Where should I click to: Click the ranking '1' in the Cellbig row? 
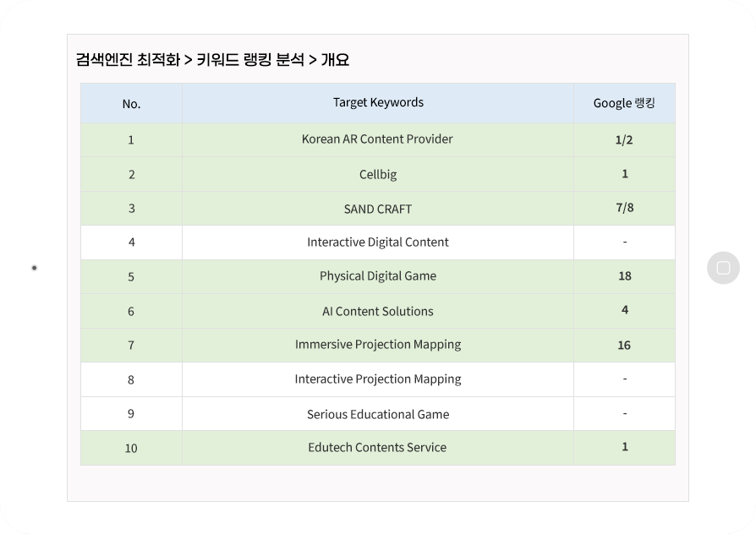pos(625,174)
